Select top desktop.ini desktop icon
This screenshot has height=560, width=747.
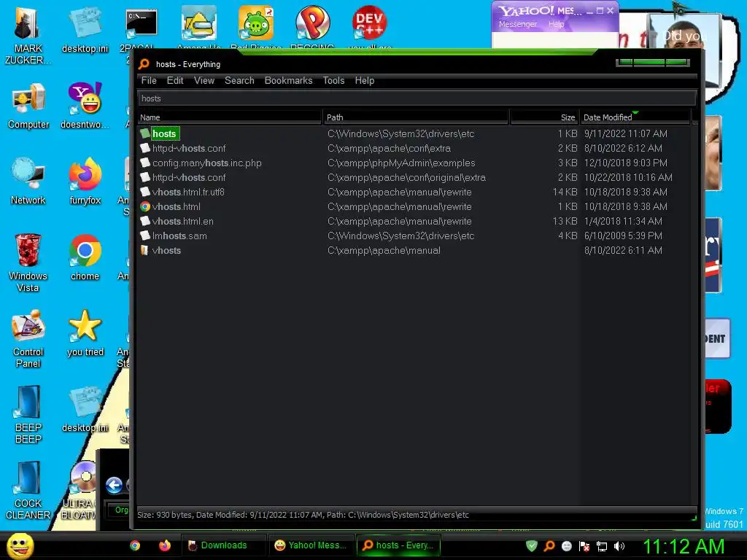coord(85,31)
